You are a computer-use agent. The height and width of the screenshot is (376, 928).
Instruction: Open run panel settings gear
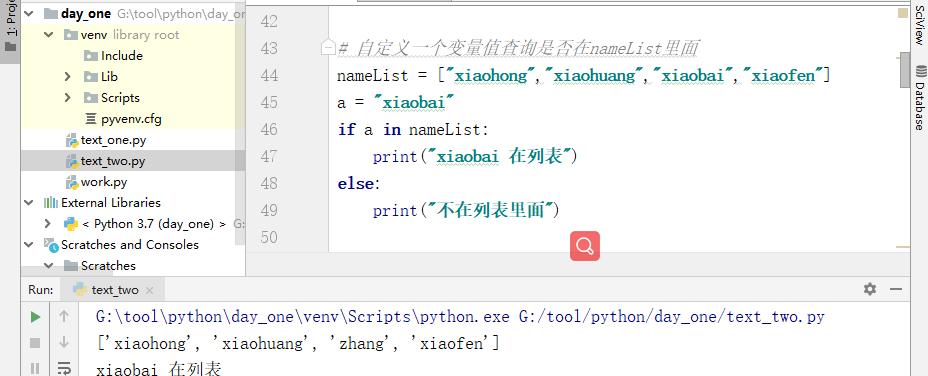pos(869,289)
